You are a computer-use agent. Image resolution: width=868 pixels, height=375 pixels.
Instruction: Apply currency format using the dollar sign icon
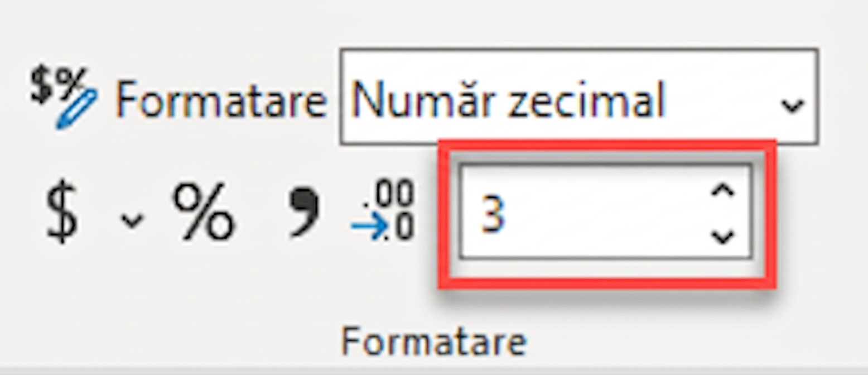point(61,214)
